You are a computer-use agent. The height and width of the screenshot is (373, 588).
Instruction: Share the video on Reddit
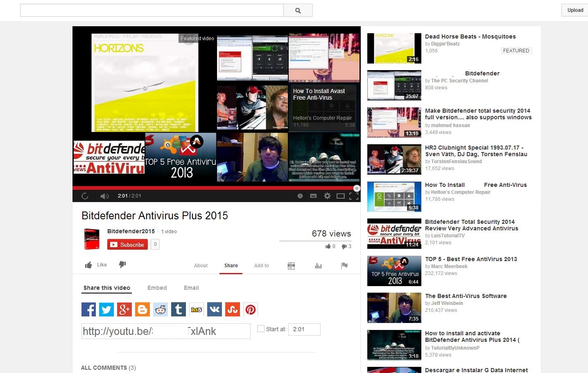[x=161, y=309]
